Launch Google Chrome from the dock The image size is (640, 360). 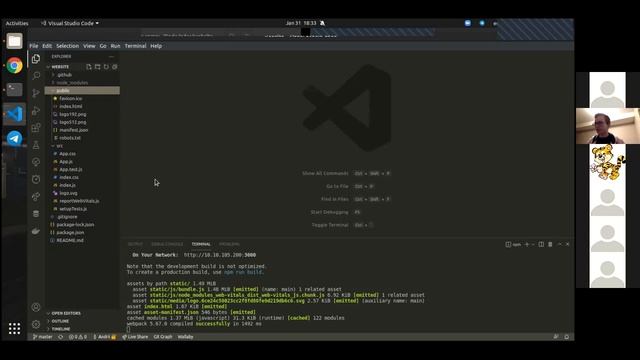coord(14,65)
